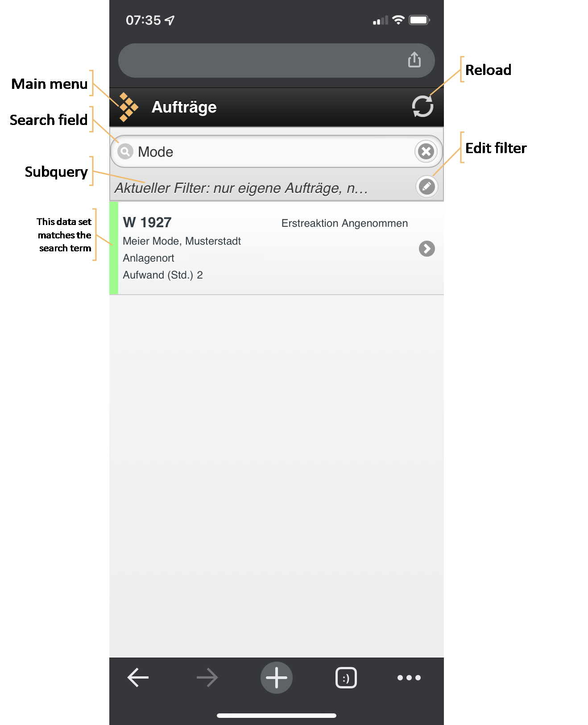Open the browser three-dots menu

pos(409,678)
